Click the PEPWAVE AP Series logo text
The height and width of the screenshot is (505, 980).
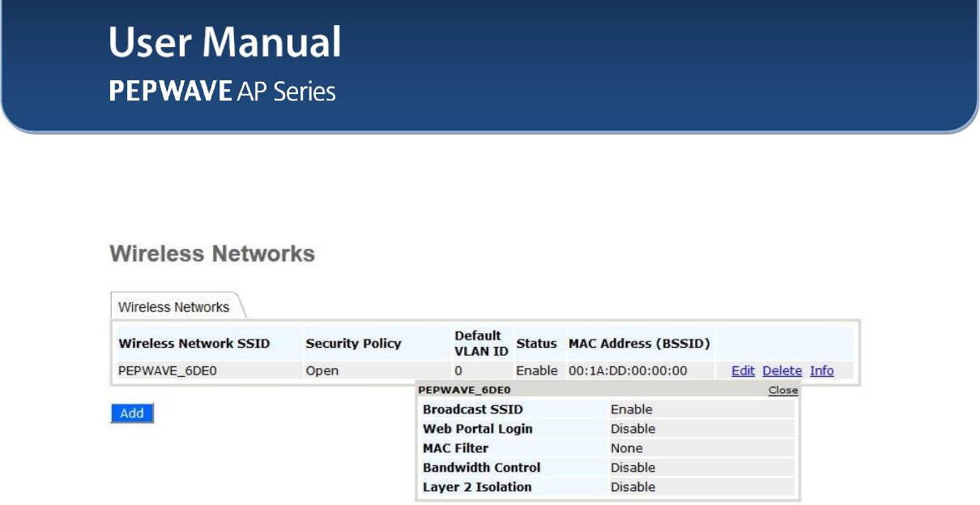coord(223,91)
